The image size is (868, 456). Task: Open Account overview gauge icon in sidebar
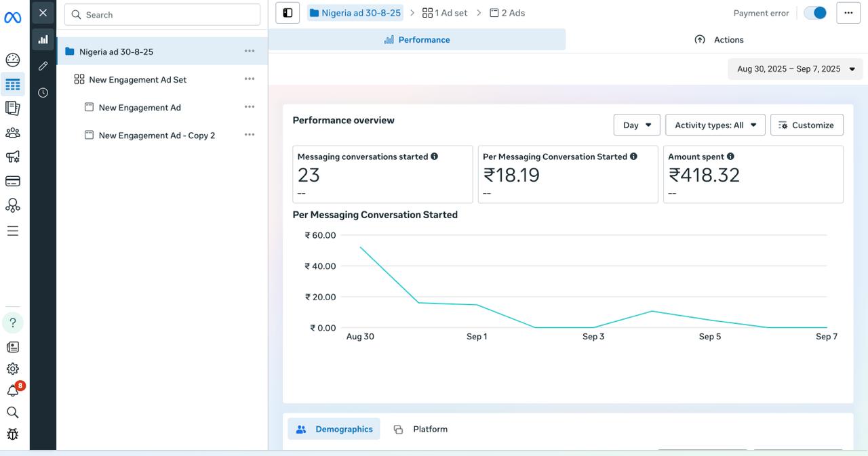point(12,60)
